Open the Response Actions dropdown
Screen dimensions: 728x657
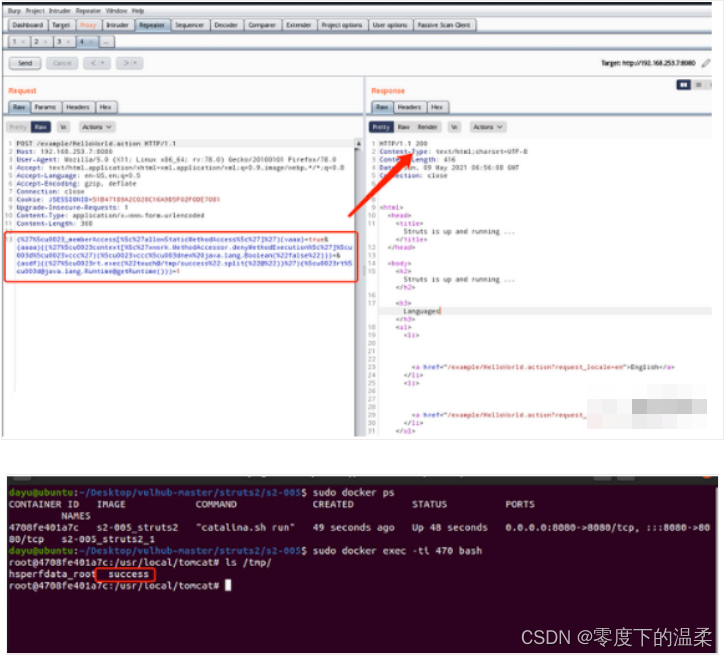pos(488,127)
